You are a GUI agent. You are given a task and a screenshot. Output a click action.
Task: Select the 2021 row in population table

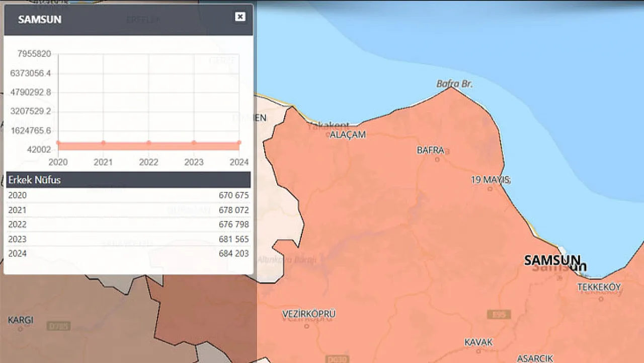point(128,210)
